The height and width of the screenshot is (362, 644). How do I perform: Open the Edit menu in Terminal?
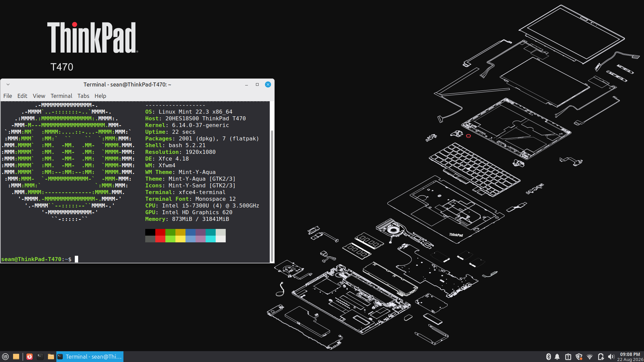[22, 96]
